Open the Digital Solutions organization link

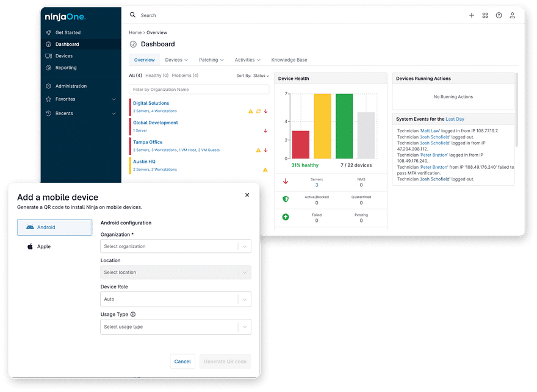tap(151, 103)
